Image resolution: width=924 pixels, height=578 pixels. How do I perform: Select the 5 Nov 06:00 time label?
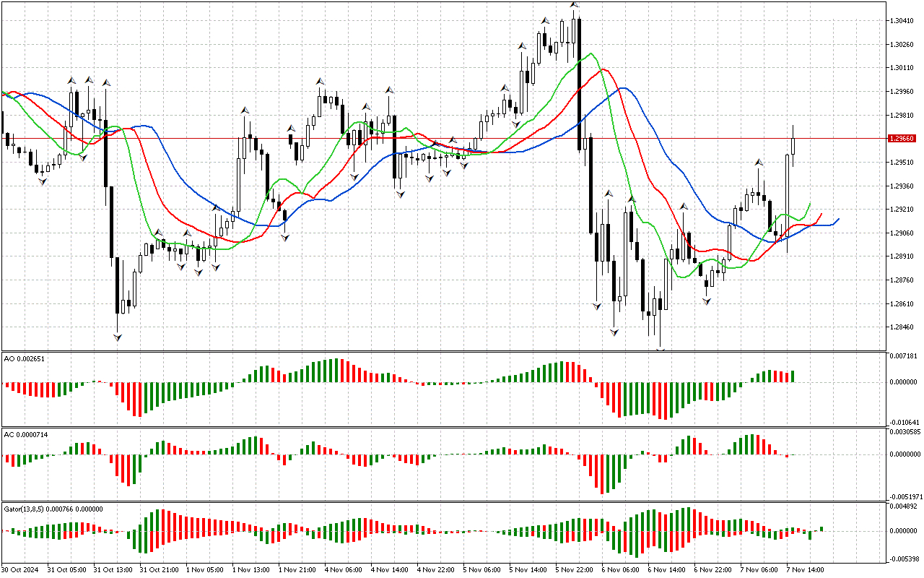coord(484,569)
